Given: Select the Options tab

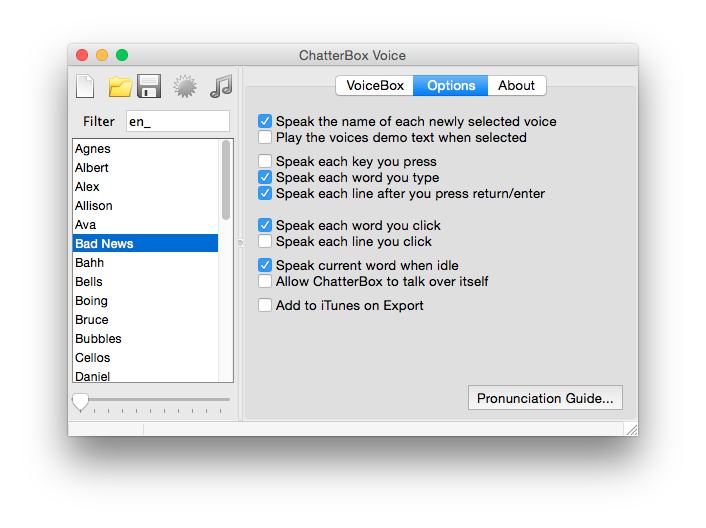Looking at the screenshot, I should point(451,85).
